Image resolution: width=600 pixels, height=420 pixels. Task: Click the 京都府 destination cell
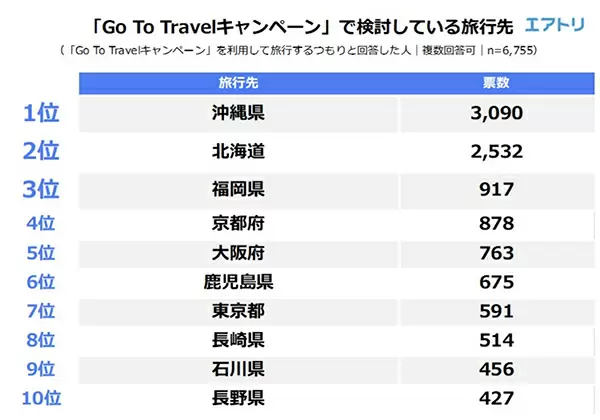point(238,223)
